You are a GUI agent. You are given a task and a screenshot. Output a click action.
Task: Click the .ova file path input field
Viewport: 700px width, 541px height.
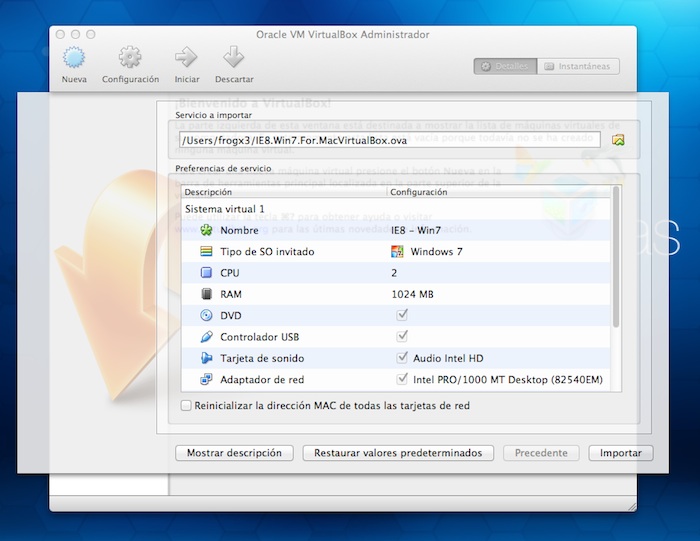point(390,140)
